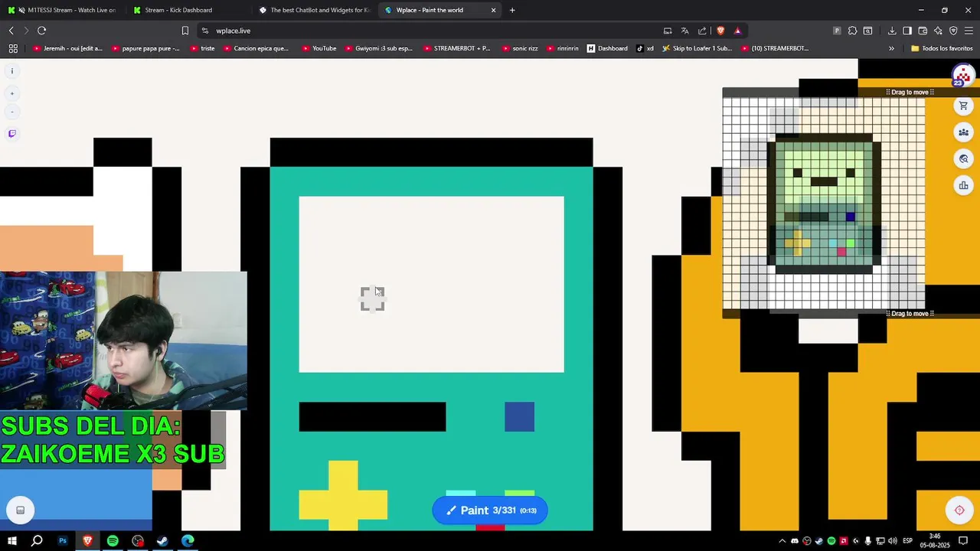Grab the bottom Drag to move handle

pyautogui.click(x=910, y=314)
